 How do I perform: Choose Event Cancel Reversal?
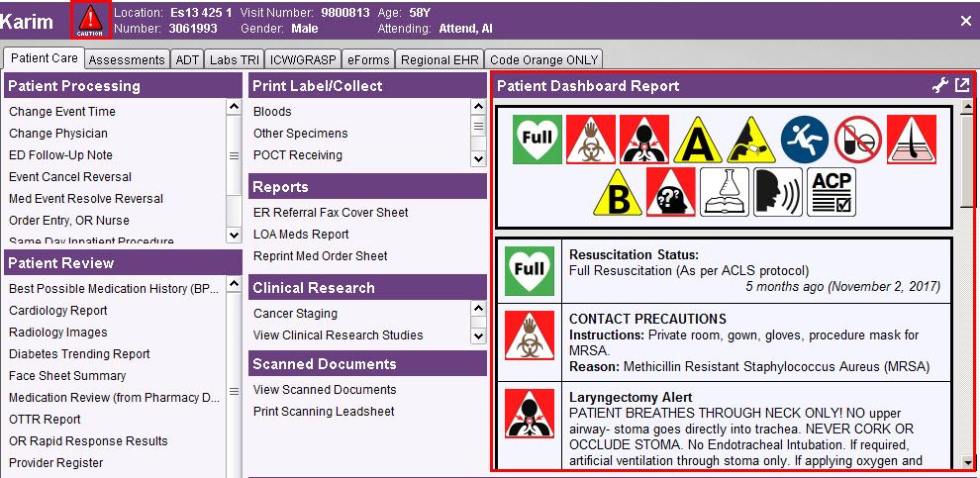pyautogui.click(x=70, y=177)
